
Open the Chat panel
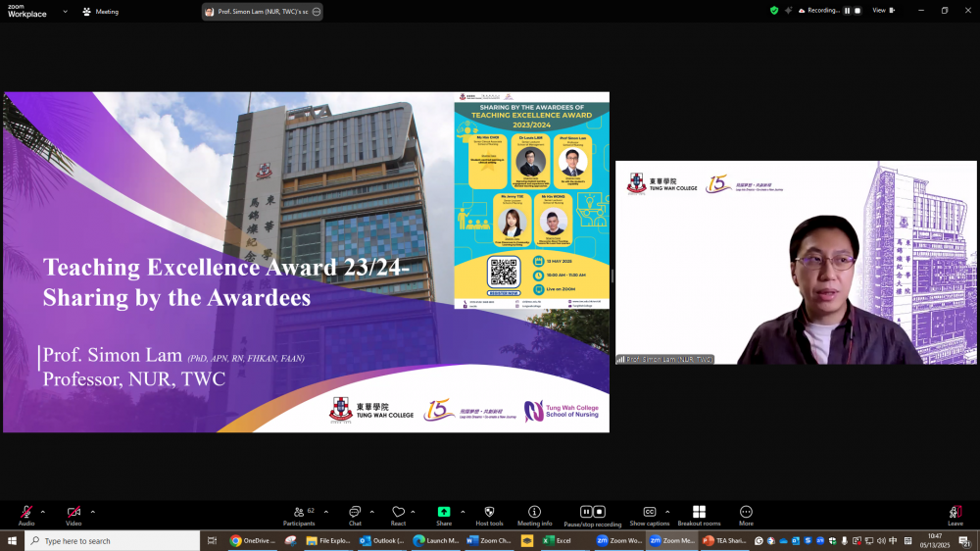pyautogui.click(x=355, y=516)
